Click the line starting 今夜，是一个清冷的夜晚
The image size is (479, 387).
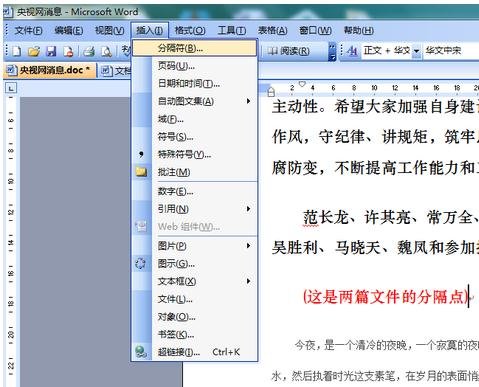point(387,345)
